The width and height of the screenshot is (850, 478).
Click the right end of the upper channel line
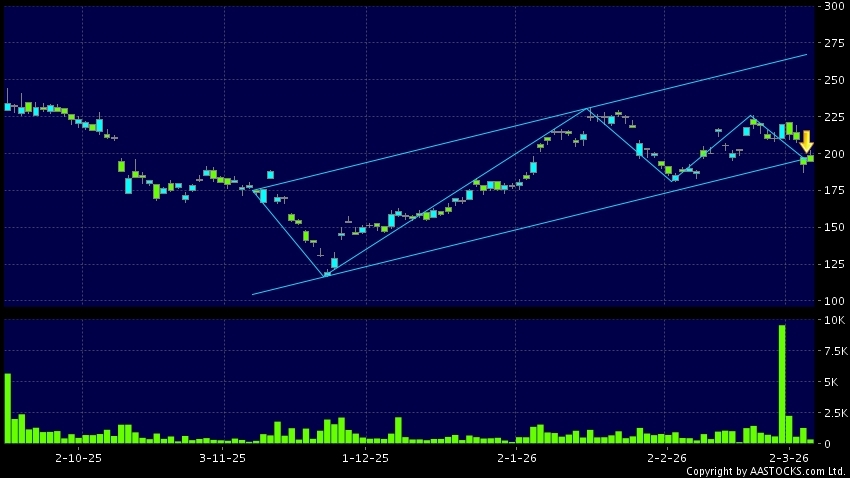[806, 54]
